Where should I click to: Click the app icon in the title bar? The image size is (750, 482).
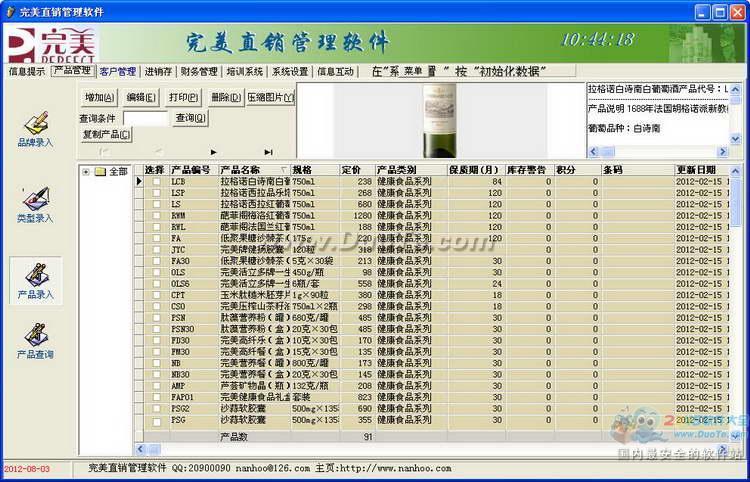tap(11, 12)
